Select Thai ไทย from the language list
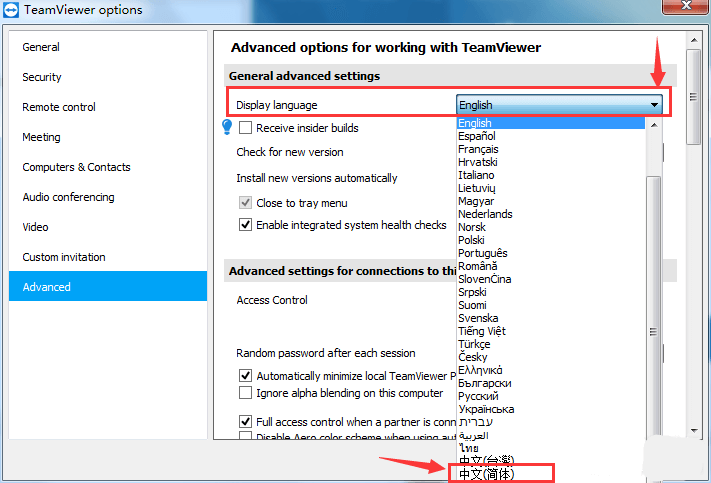Image resolution: width=711 pixels, height=483 pixels. coord(550,448)
